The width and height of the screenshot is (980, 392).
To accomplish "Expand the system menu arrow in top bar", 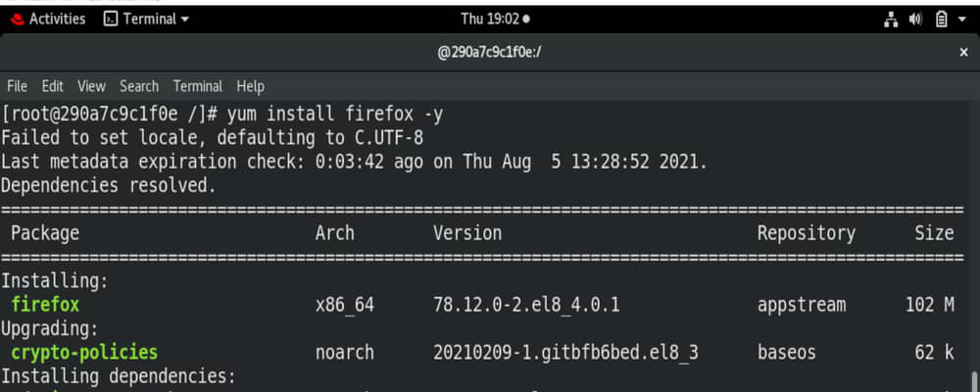I will pyautogui.click(x=962, y=20).
